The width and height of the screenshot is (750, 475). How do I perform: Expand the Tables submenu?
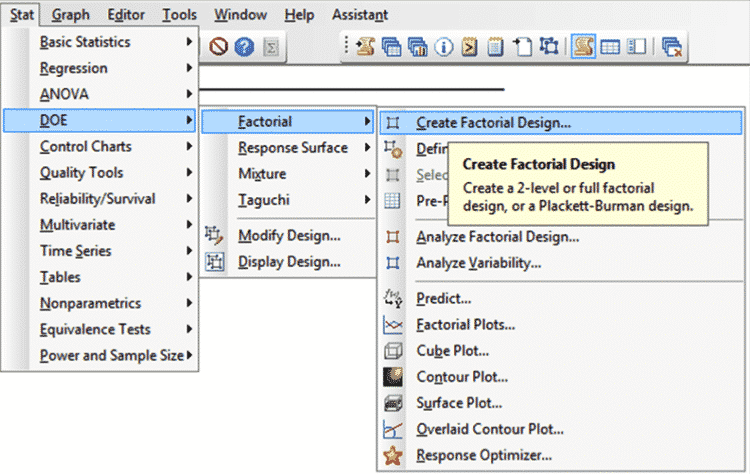99,277
